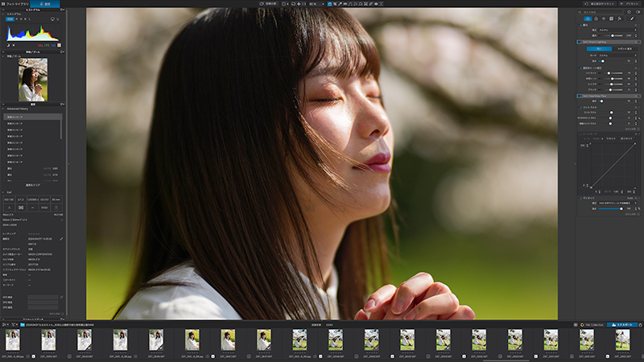This screenshot has height=362, width=644.
Task: Click the metadata edit pencil icon next to the capture date
Action: tap(61, 239)
